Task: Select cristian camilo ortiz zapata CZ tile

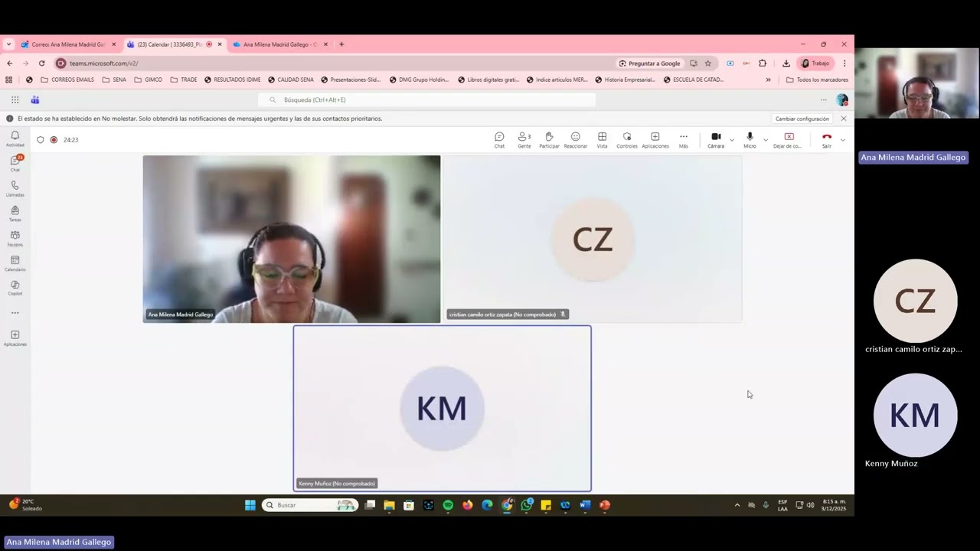Action: coord(593,239)
